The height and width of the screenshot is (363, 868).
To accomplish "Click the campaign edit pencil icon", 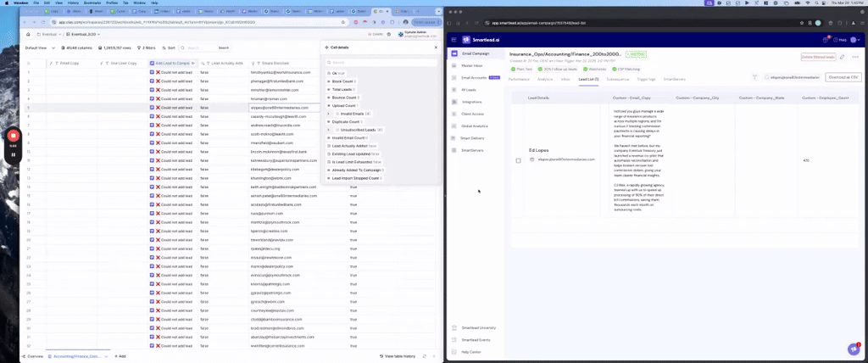I will click(x=842, y=57).
